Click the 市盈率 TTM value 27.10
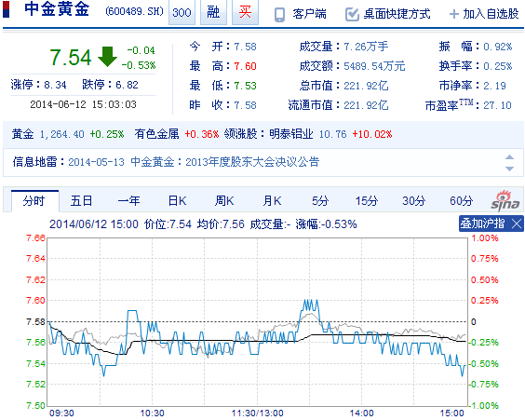The image size is (525, 420). tap(498, 105)
